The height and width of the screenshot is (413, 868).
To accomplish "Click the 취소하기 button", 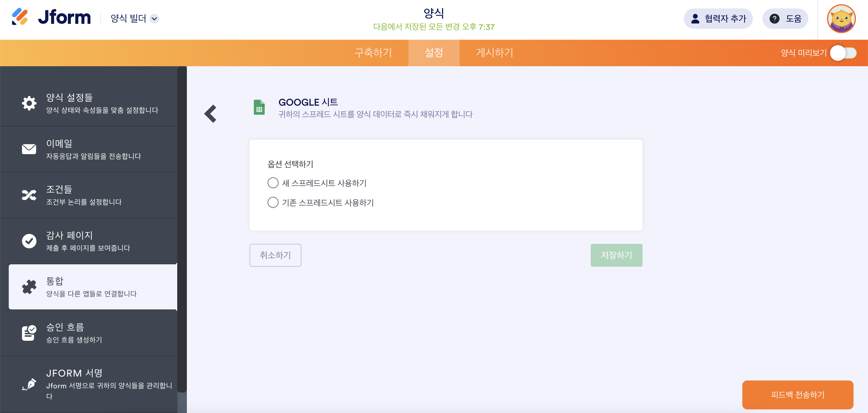I will coord(275,255).
